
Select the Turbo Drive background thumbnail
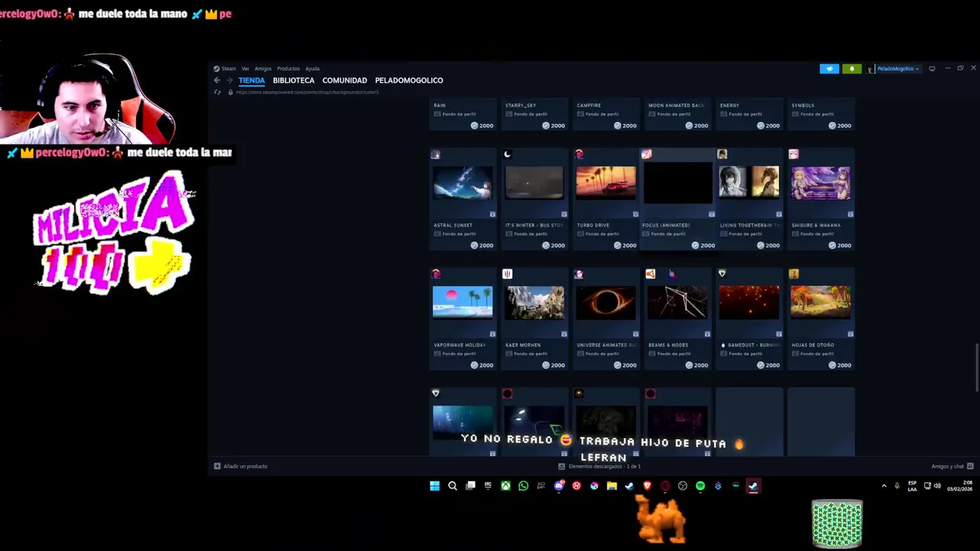pos(606,183)
